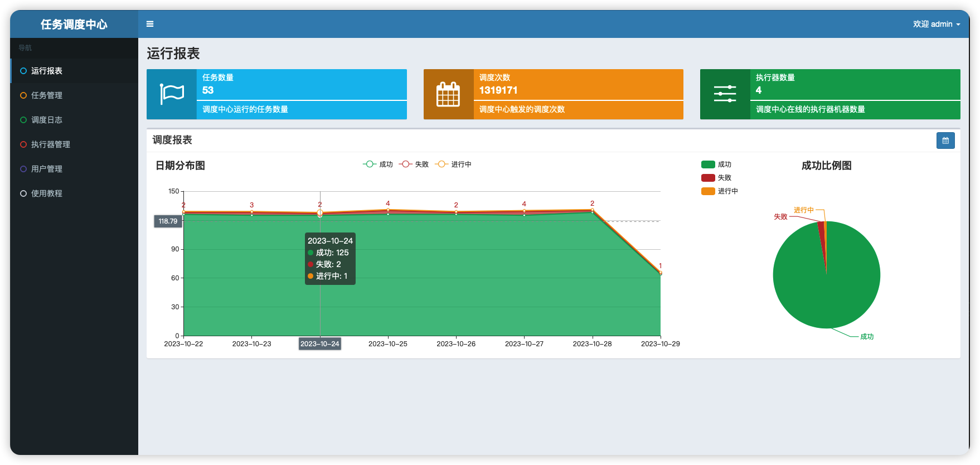Click 调度中心触发的调度次数 description
This screenshot has height=465, width=980.
(x=522, y=109)
